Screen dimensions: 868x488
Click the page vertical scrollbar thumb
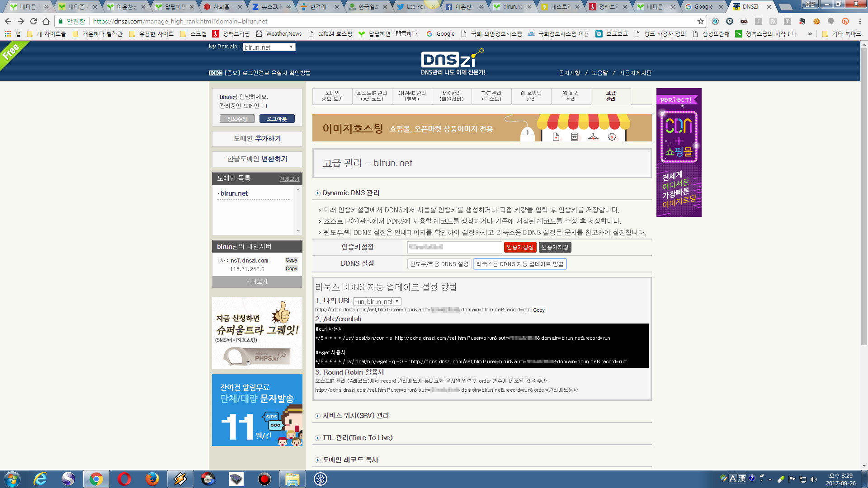[x=864, y=197]
